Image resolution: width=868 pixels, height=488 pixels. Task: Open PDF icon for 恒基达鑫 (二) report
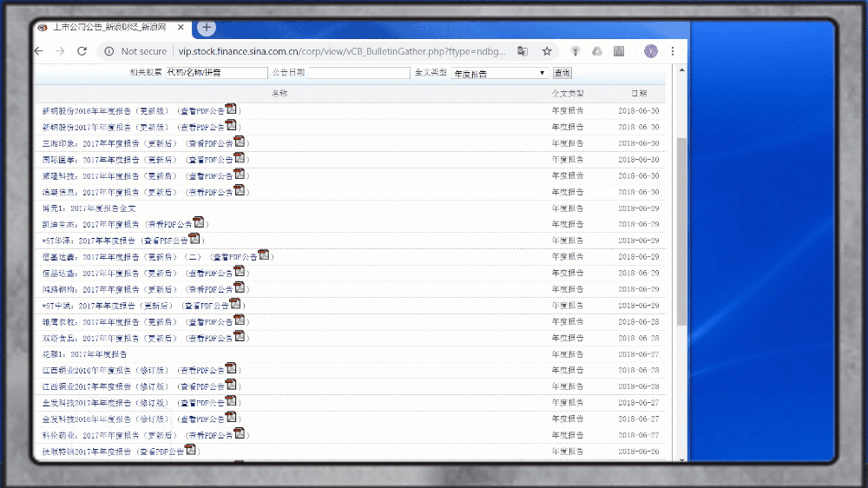pos(264,254)
